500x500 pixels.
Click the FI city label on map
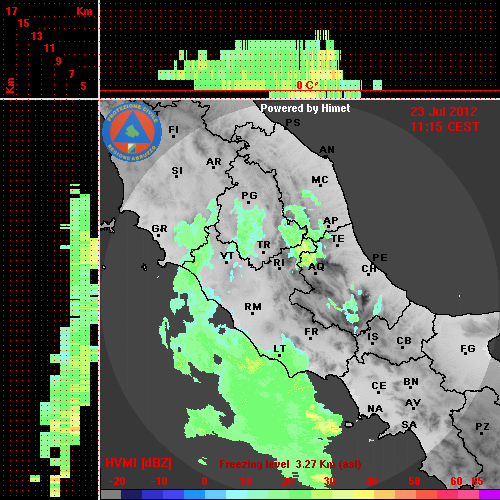point(173,130)
